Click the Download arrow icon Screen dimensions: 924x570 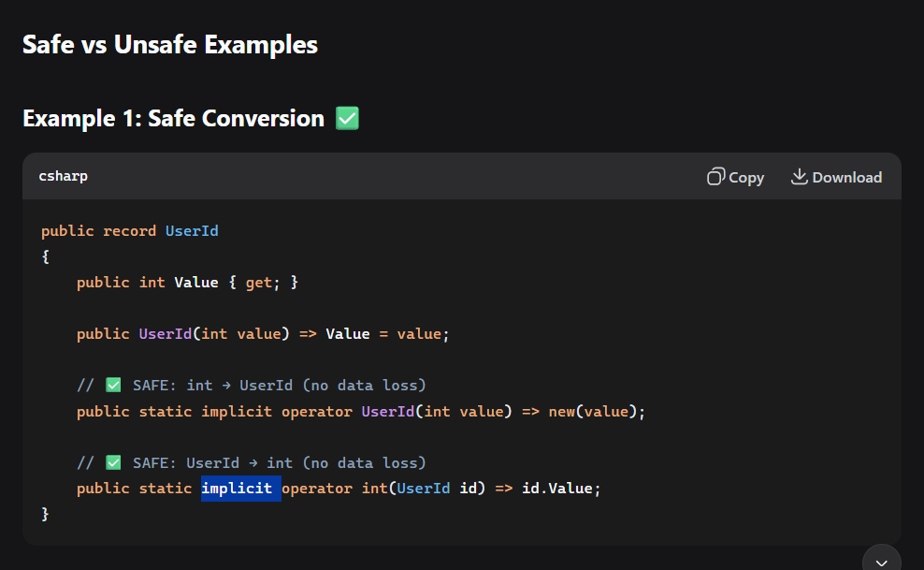click(799, 177)
